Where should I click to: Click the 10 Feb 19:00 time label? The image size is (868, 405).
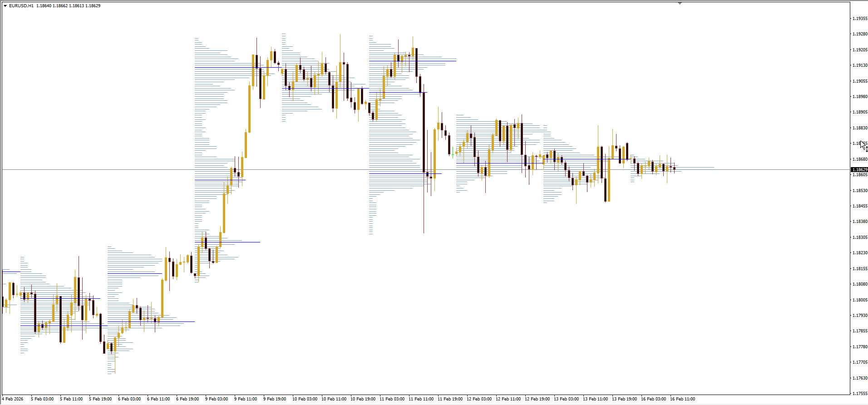click(363, 399)
